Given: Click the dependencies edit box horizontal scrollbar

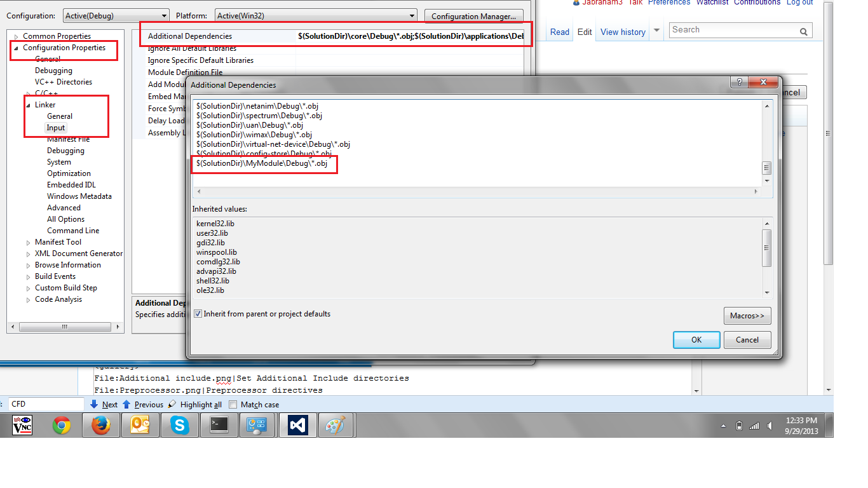Looking at the screenshot, I should [x=478, y=191].
